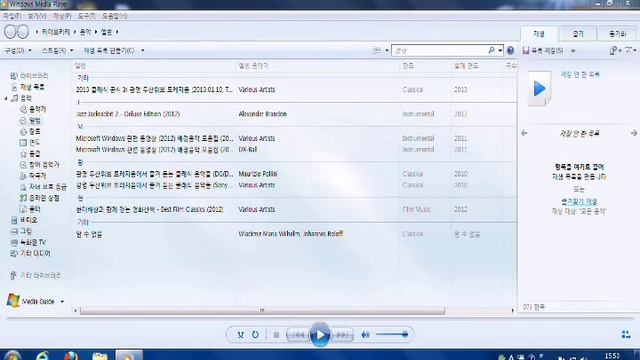Image resolution: width=640 pixels, height=360 pixels.
Task: Skip to next track button
Action: tap(342, 335)
